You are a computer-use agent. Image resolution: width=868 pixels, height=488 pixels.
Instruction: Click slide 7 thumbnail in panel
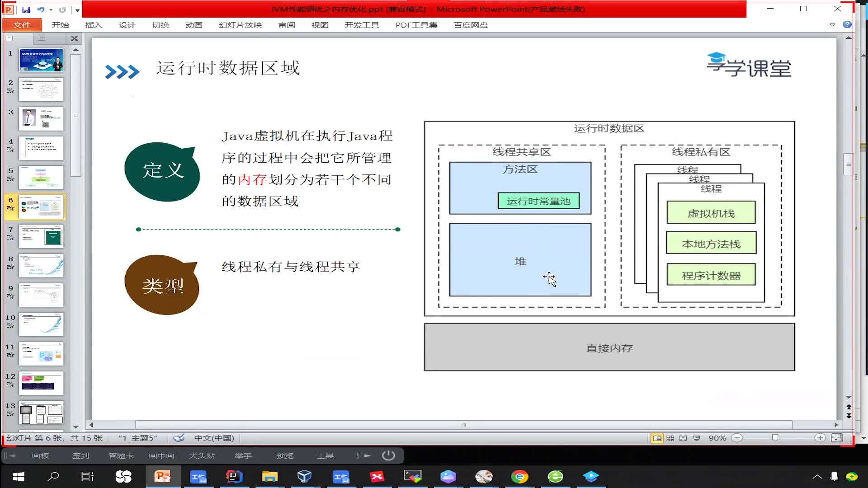[41, 235]
